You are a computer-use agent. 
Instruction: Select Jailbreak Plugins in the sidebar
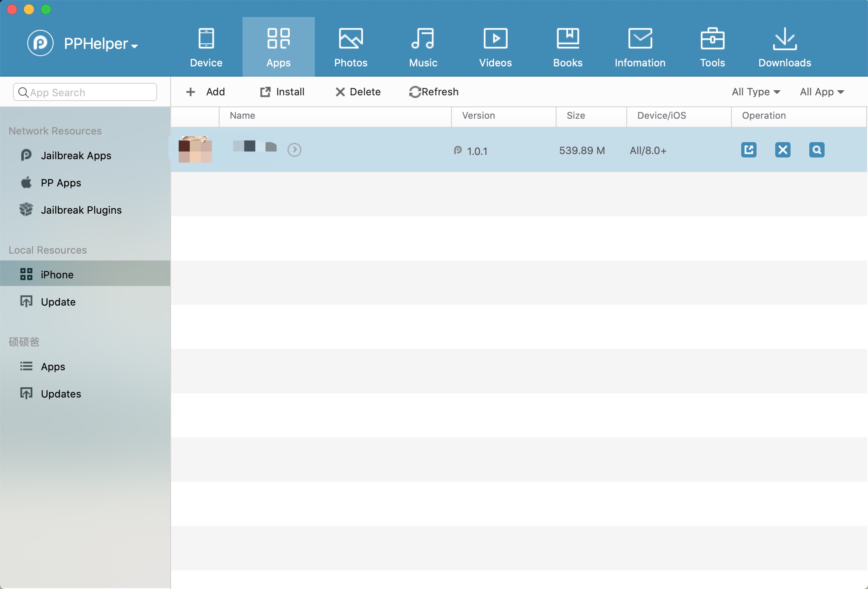(81, 210)
